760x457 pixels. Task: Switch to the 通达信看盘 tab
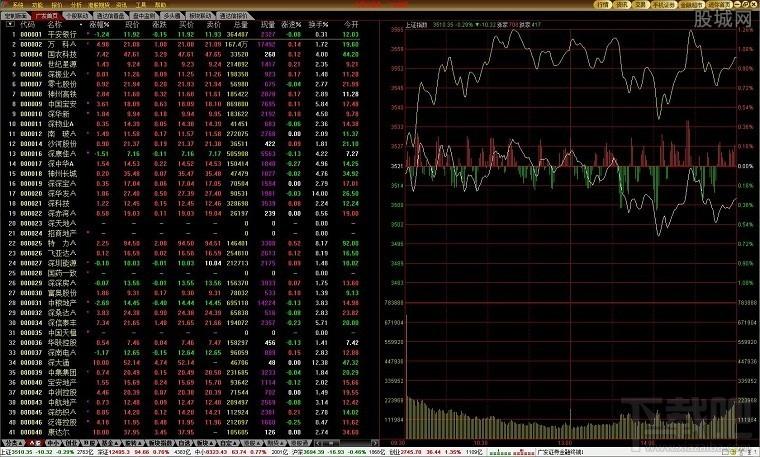pyautogui.click(x=111, y=16)
